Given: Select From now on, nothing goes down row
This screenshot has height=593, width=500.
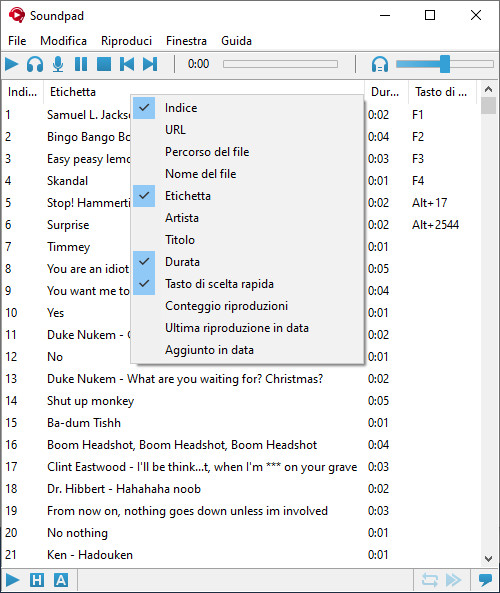Looking at the screenshot, I should tap(241, 511).
